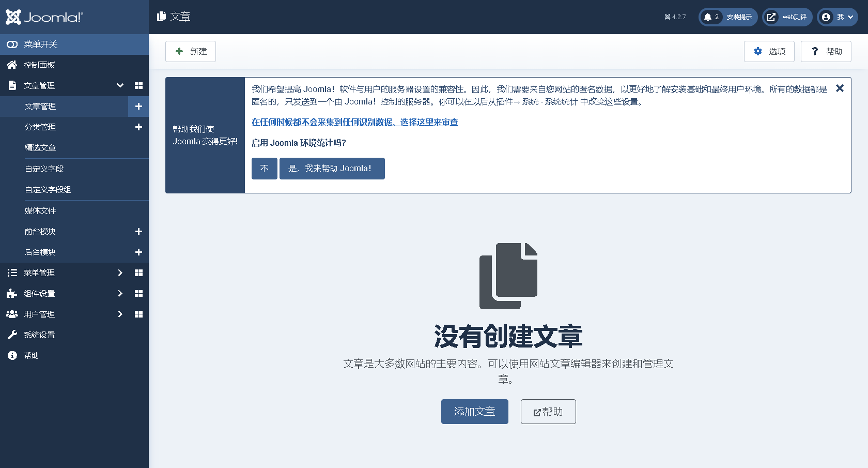The width and height of the screenshot is (868, 468).
Task: Toggle the 菜单开关 sidebar switch
Action: click(x=74, y=44)
